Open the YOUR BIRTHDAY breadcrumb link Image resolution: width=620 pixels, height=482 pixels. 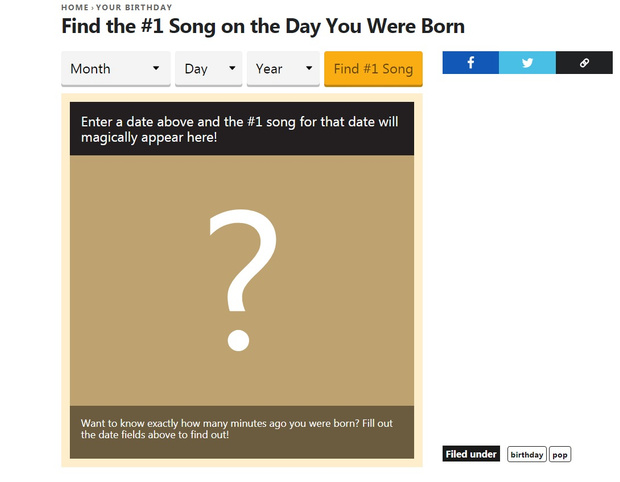coord(134,7)
